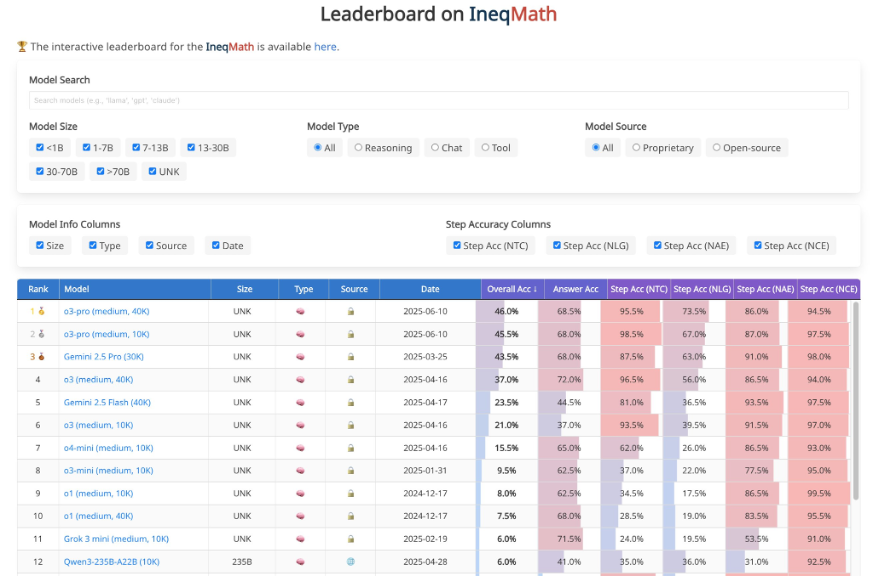The height and width of the screenshot is (576, 874).
Task: Click the brain icon in o1 (medium, 10K) row
Action: (x=300, y=493)
